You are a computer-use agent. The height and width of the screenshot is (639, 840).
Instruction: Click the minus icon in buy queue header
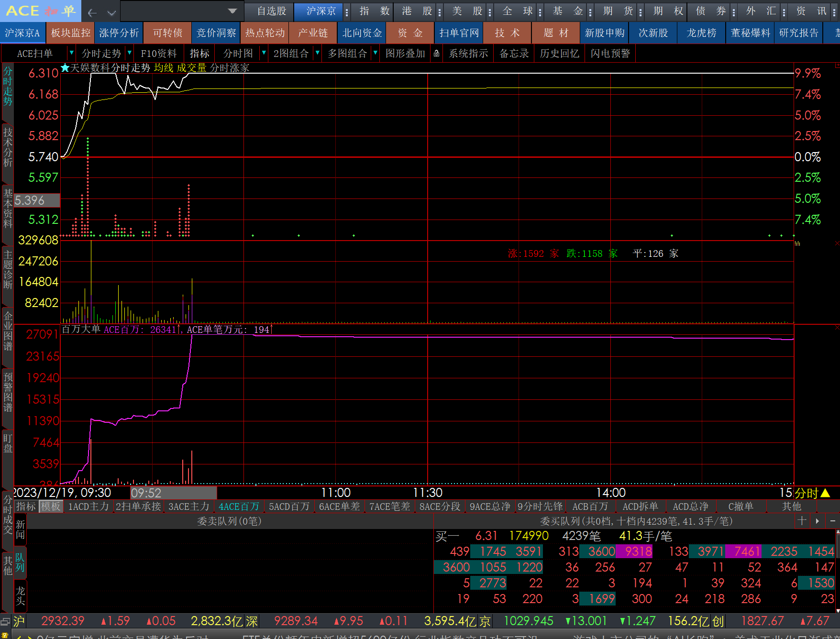832,521
